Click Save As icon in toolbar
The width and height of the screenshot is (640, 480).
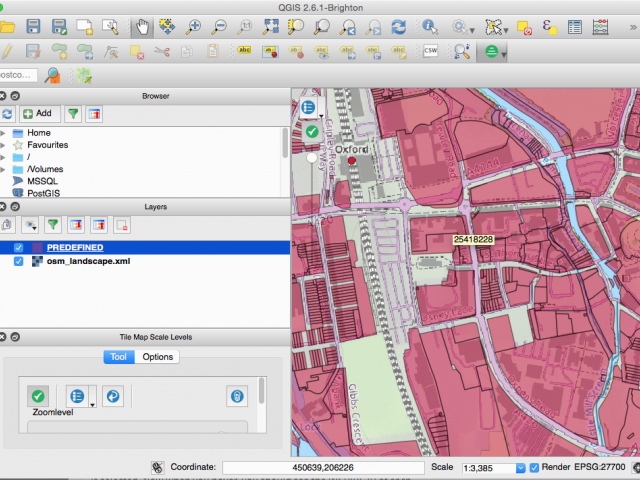(59, 27)
